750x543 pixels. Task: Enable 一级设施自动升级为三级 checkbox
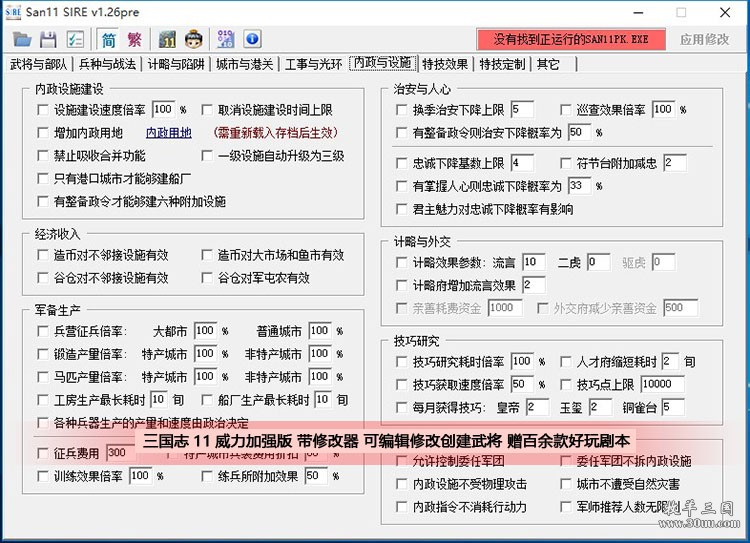[207, 155]
